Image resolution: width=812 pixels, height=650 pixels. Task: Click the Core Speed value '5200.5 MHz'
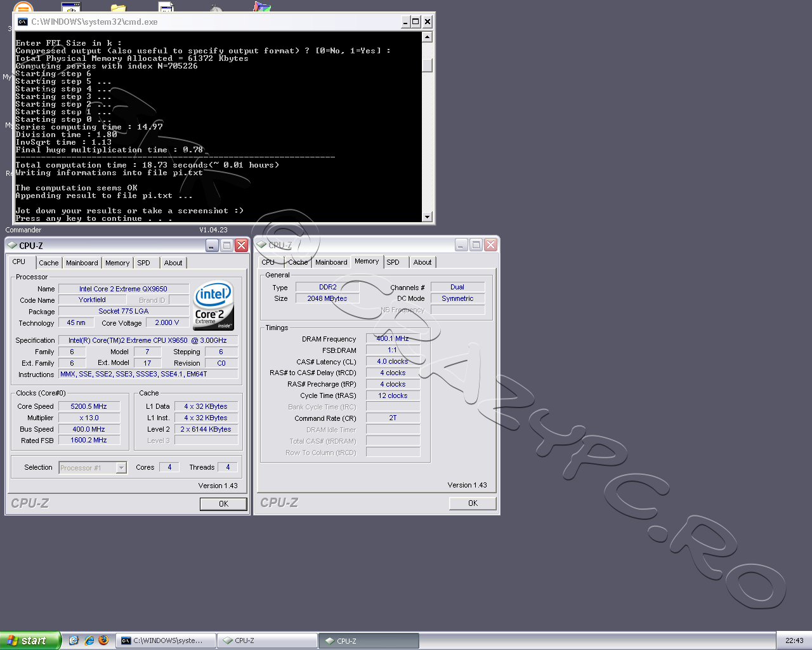(89, 406)
